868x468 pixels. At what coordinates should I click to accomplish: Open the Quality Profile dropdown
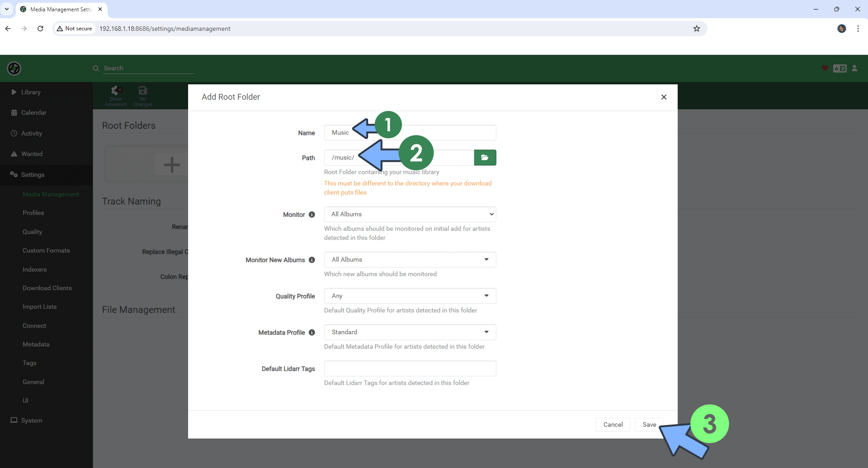click(409, 296)
